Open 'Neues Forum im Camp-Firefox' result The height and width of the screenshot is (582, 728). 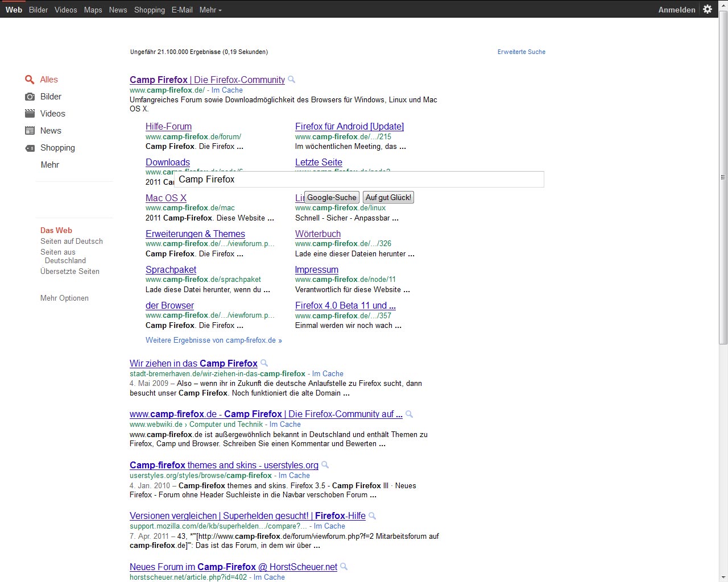(x=233, y=567)
